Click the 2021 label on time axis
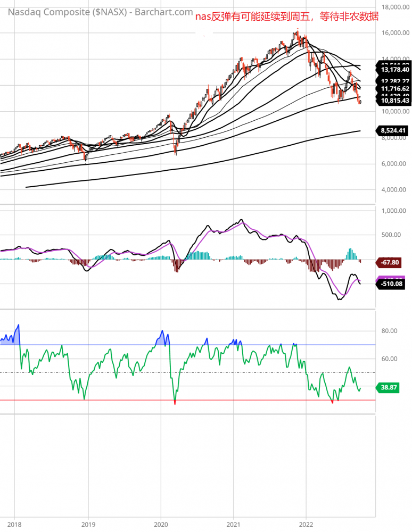Screen dimensions: 412x532 [234, 523]
